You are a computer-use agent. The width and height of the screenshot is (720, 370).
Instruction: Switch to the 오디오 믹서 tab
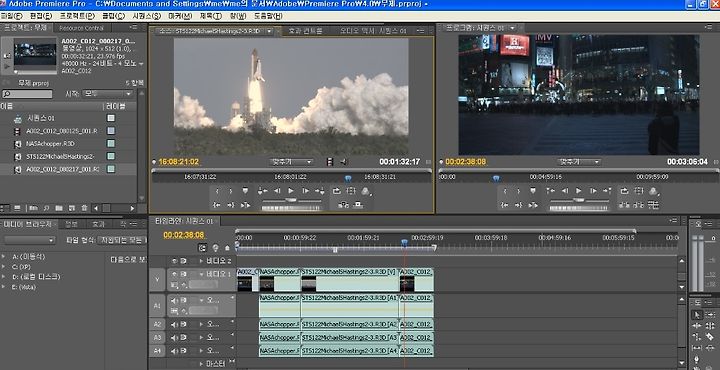(373, 31)
